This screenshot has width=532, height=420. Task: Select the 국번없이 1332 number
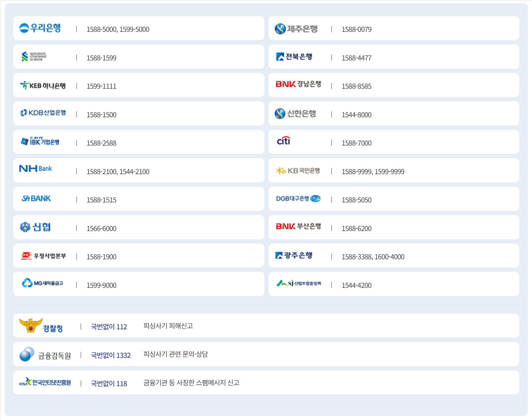(111, 355)
